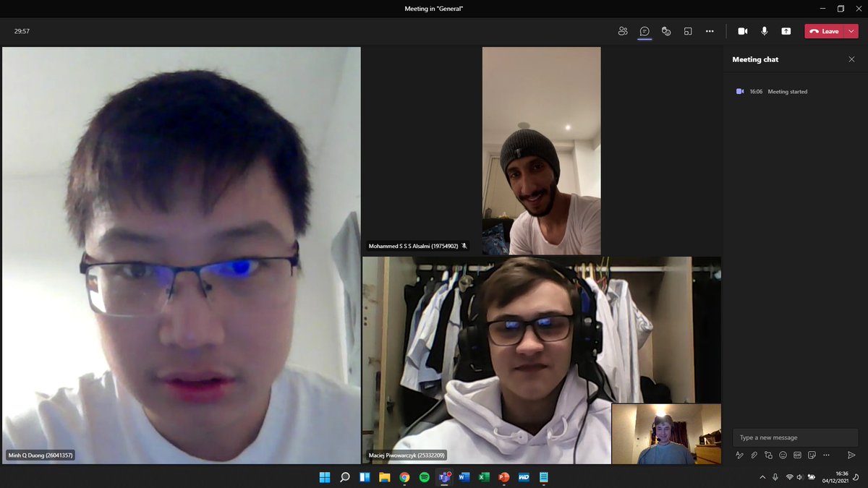Open network and volume quick settings
Viewport: 868px width, 488px height.
click(801, 477)
